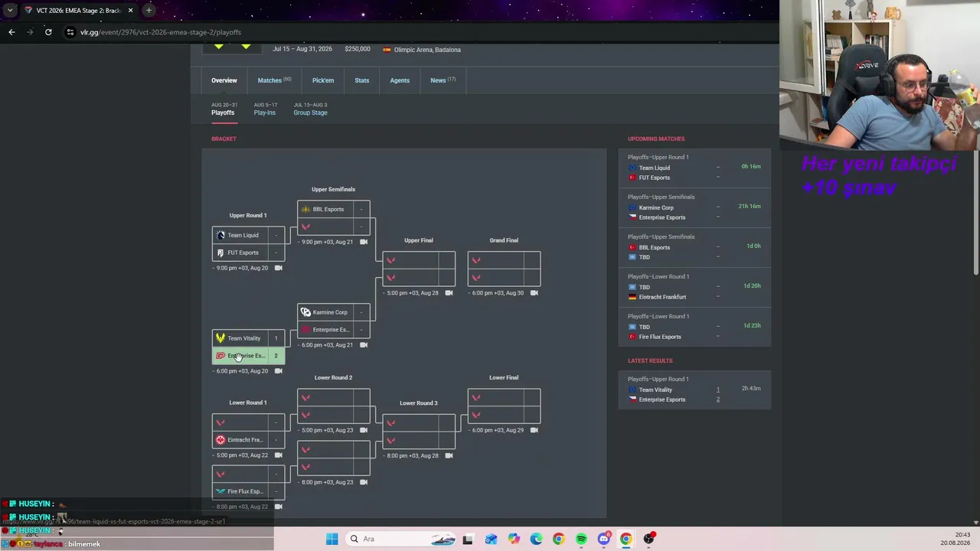
Task: Open Team Liquid in Upper Round 1 bracket
Action: [x=248, y=235]
